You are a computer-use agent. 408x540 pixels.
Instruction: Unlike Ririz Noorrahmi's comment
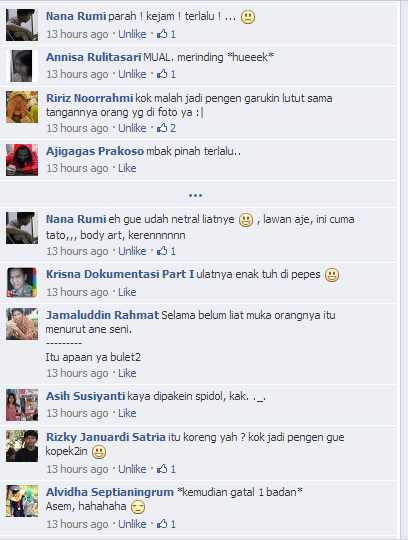pos(132,128)
